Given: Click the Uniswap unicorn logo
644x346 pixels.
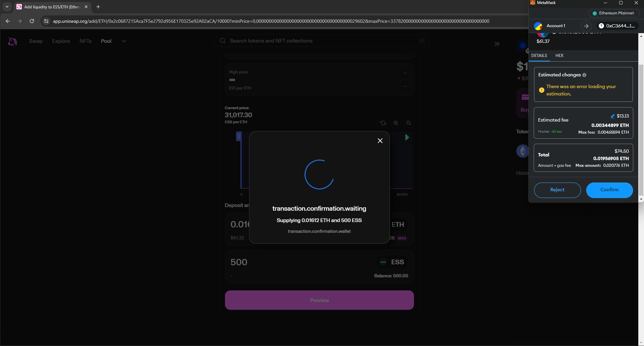Looking at the screenshot, I should click(x=12, y=42).
